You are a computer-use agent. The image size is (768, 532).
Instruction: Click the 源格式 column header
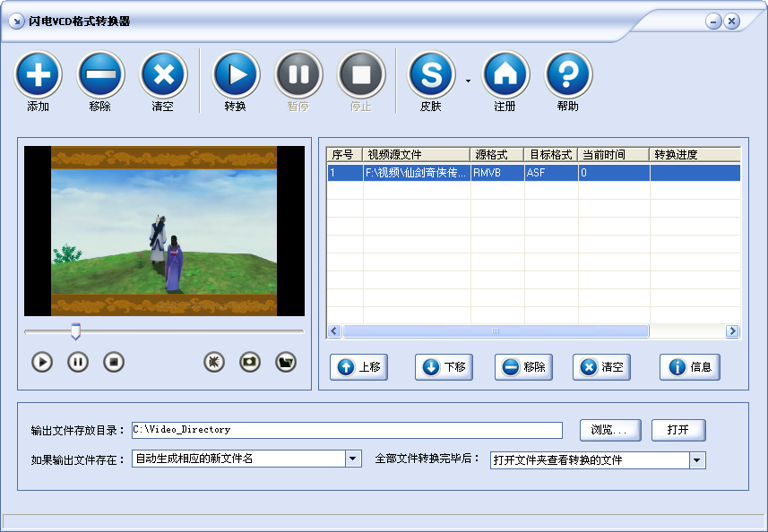pyautogui.click(x=496, y=155)
